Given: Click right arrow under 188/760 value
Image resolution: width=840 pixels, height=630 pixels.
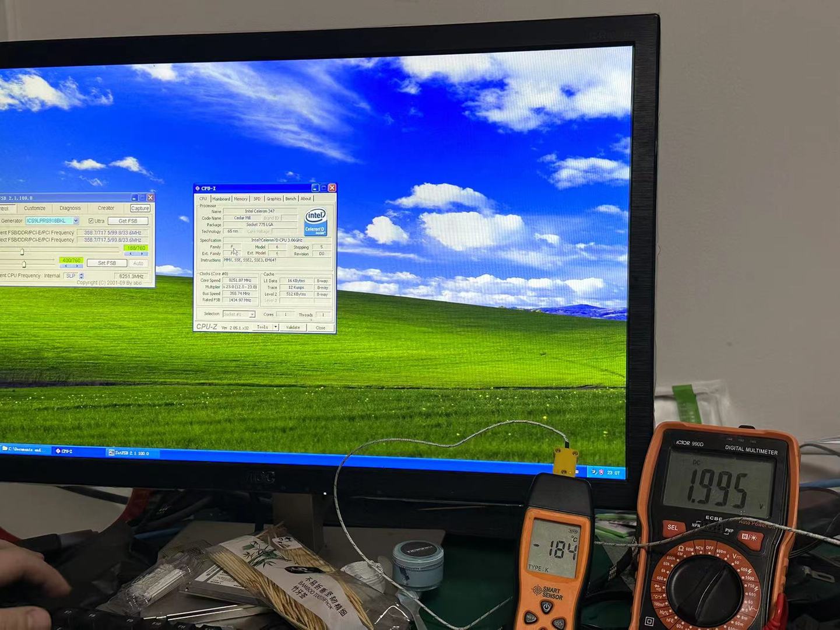Looking at the screenshot, I should point(142,254).
